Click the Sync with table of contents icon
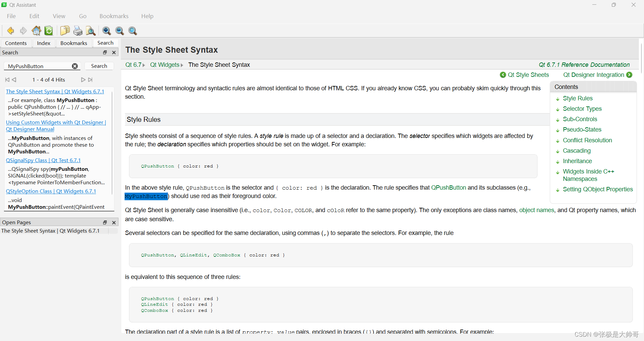This screenshot has width=644, height=341. [49, 31]
